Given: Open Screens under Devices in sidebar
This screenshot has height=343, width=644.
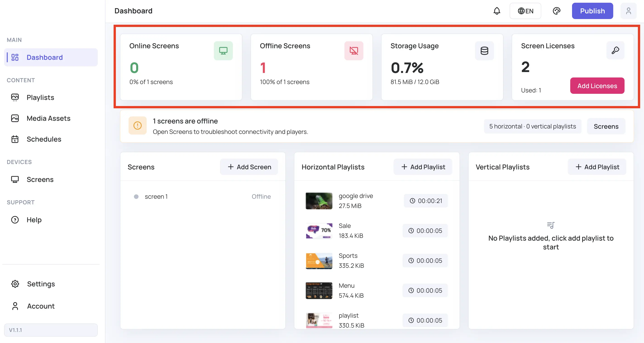Looking at the screenshot, I should pos(51,179).
